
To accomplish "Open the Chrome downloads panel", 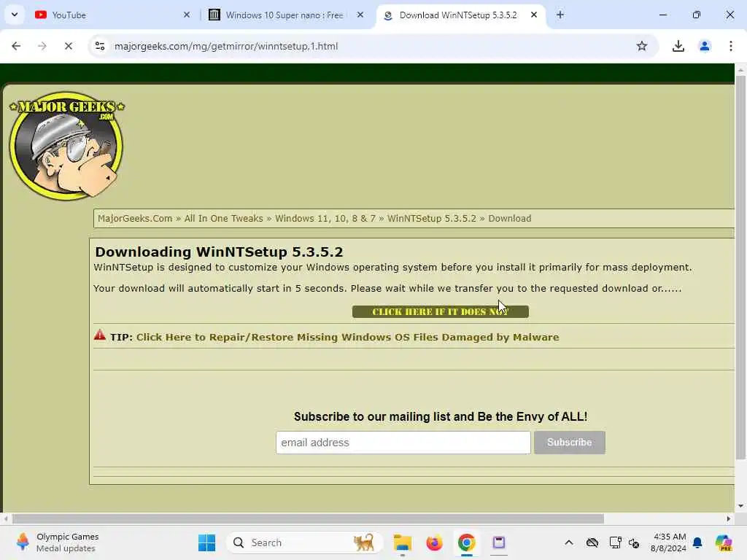I will pyautogui.click(x=678, y=46).
